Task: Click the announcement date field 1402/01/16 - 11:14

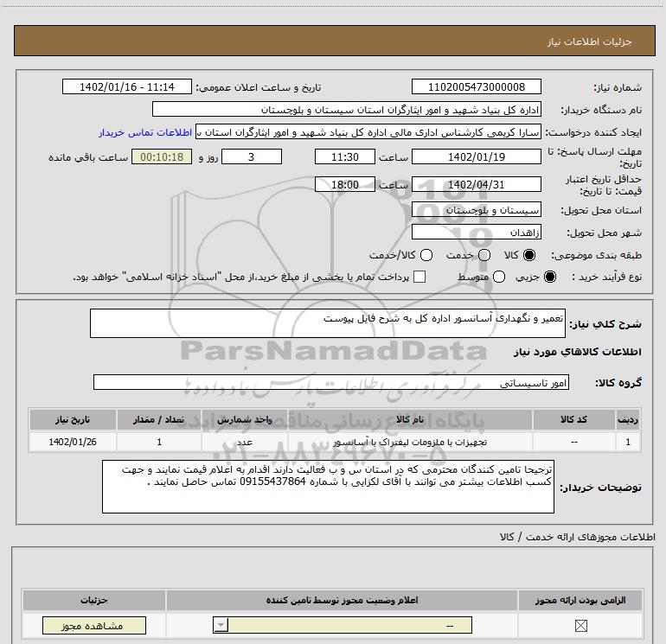Action: 127,87
